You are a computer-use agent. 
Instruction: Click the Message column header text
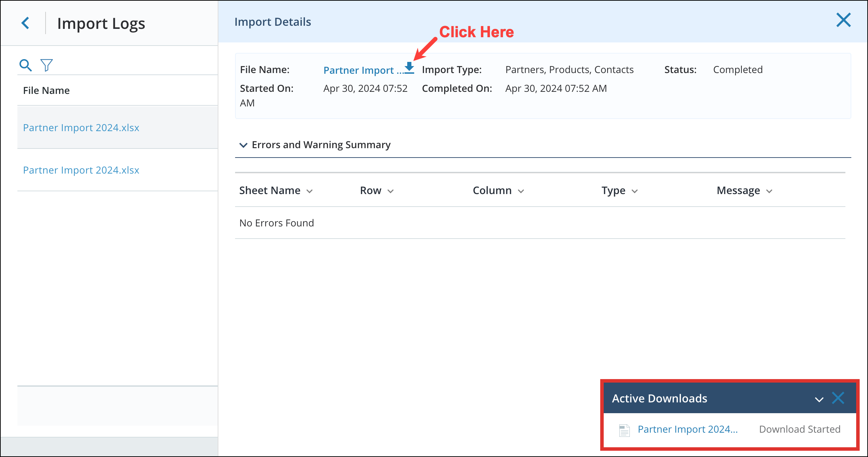click(738, 191)
